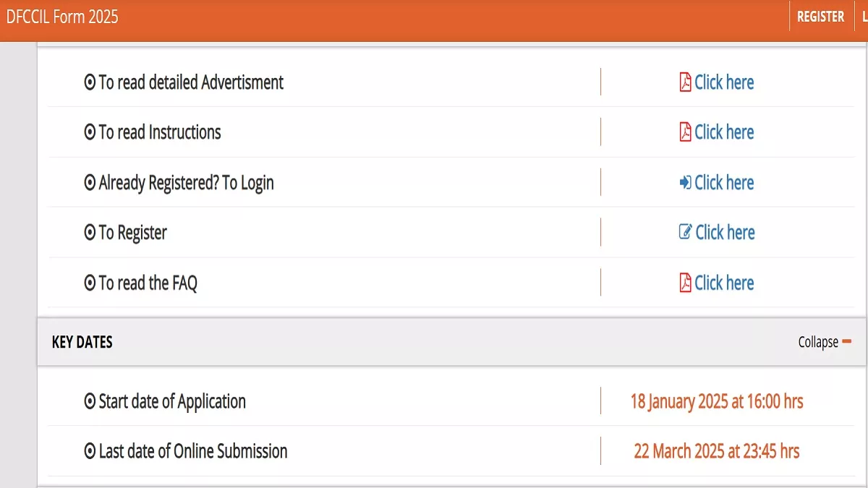Screen dimensions: 868x488
Task: Click bullet icon before To read Instructions
Action: [90, 132]
